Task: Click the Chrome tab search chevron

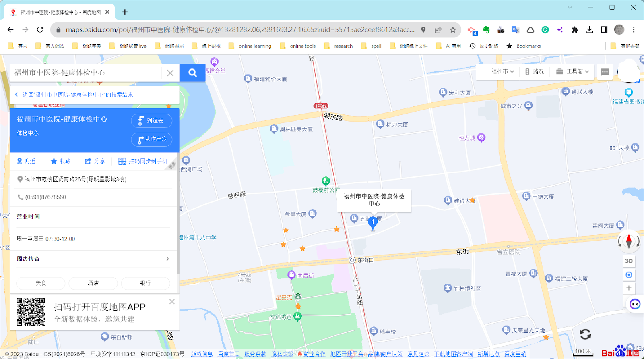Action: click(570, 7)
